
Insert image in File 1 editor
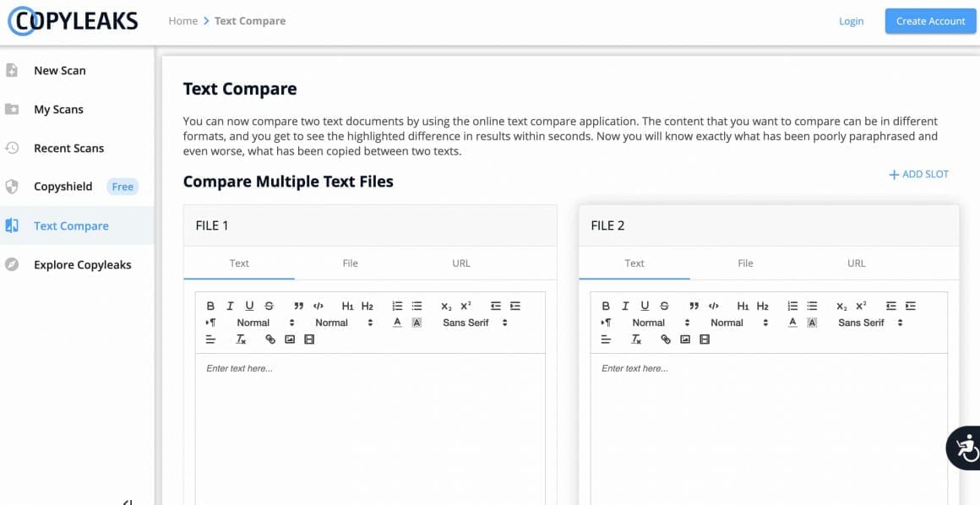[290, 339]
